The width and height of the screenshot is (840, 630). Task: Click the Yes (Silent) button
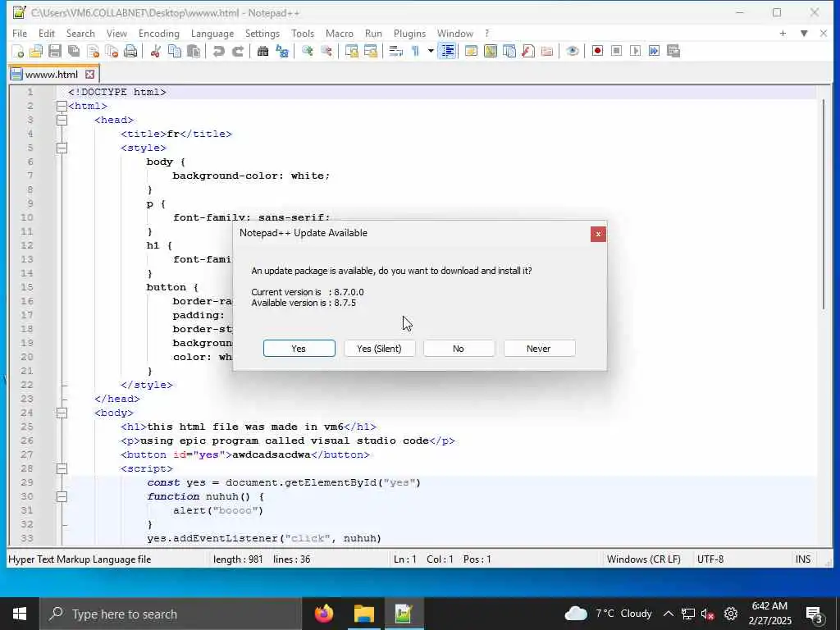[x=379, y=348]
